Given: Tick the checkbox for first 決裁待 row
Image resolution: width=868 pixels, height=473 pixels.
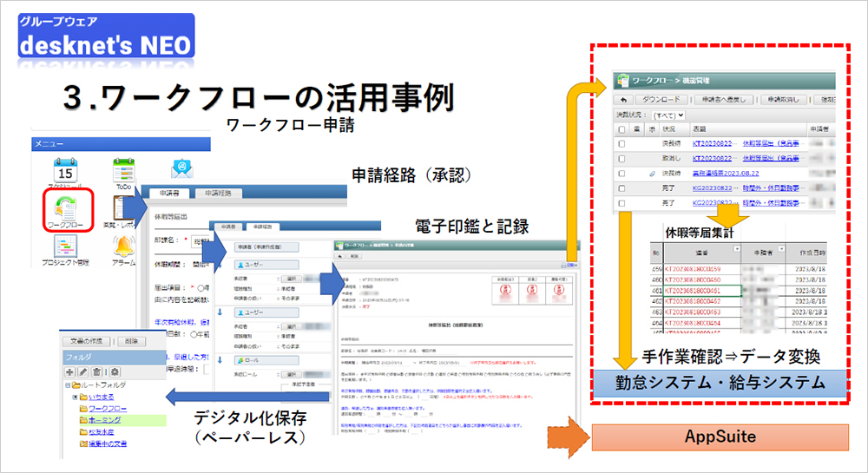Looking at the screenshot, I should tap(621, 144).
